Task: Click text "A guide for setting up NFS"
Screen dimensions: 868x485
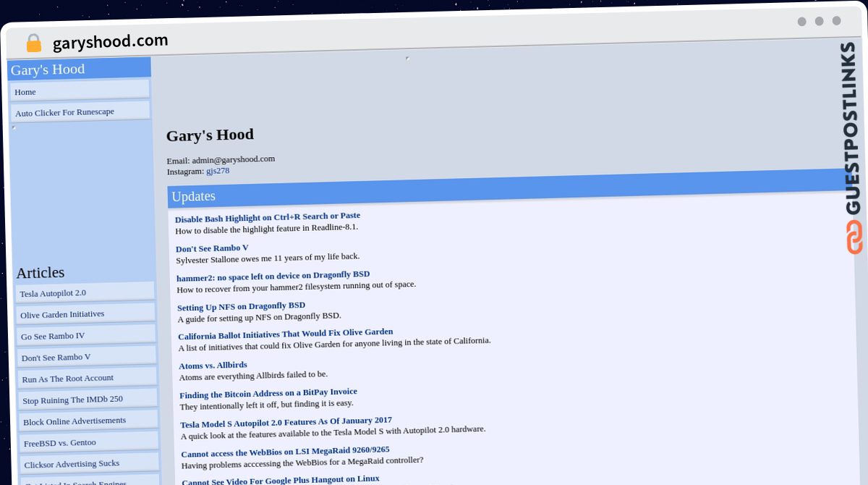Action: pyautogui.click(x=260, y=317)
